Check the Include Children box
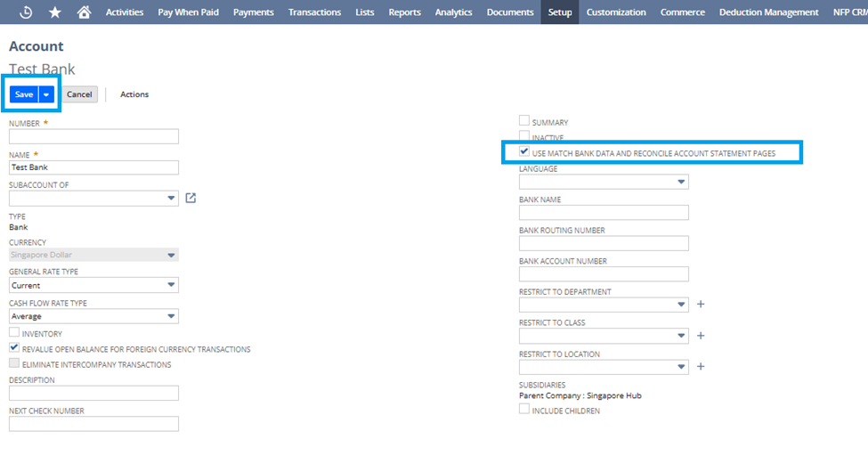The height and width of the screenshot is (472, 868). point(524,409)
